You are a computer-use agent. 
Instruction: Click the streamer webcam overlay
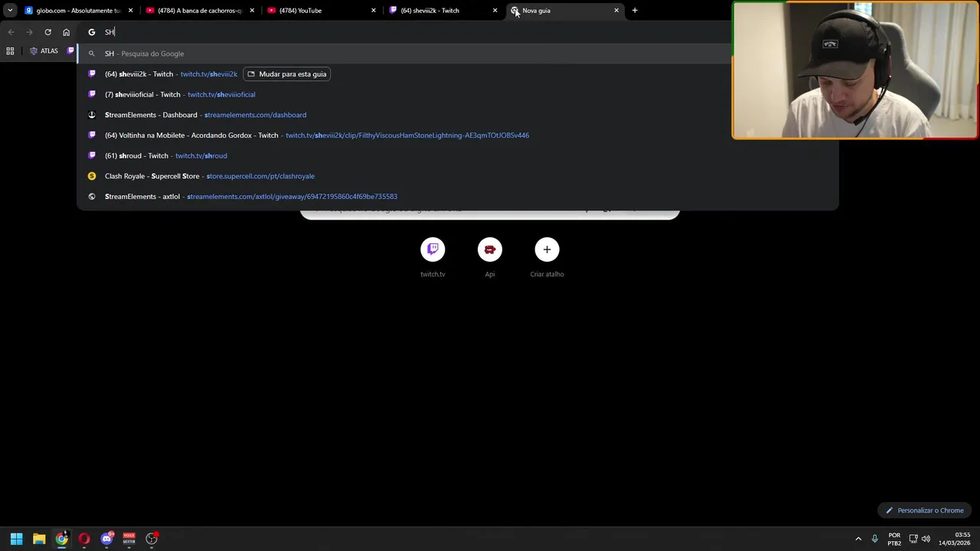coord(855,70)
